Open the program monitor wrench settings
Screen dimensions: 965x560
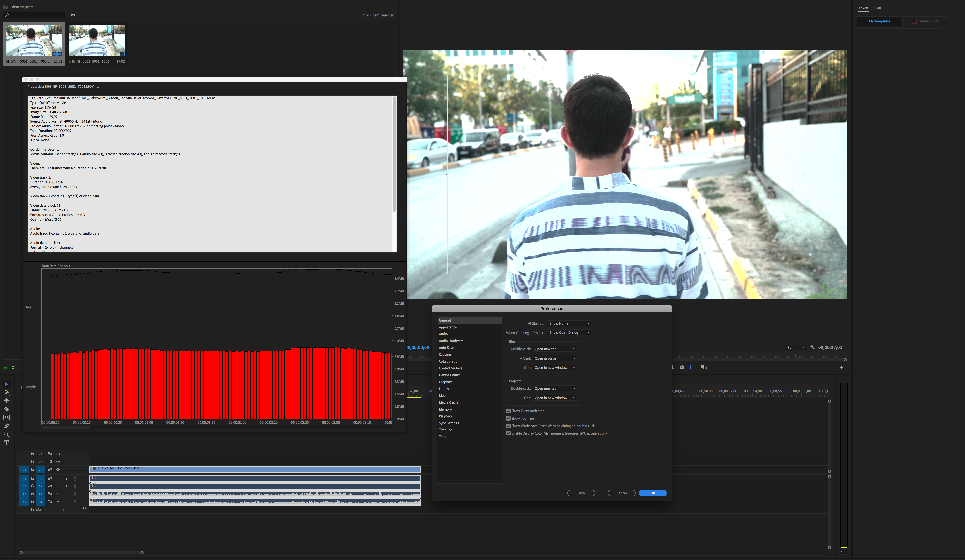tap(812, 347)
